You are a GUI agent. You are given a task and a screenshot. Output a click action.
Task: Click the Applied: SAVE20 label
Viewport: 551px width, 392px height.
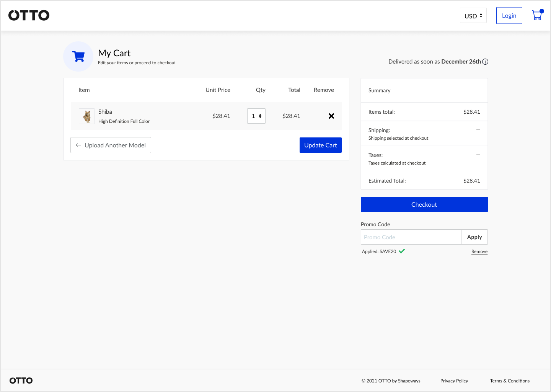point(379,252)
